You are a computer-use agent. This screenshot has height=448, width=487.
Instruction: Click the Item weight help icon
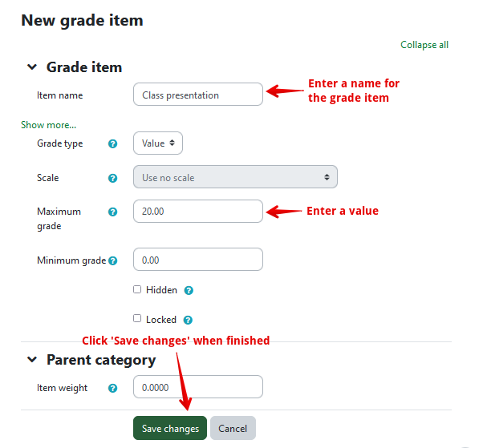tap(113, 388)
